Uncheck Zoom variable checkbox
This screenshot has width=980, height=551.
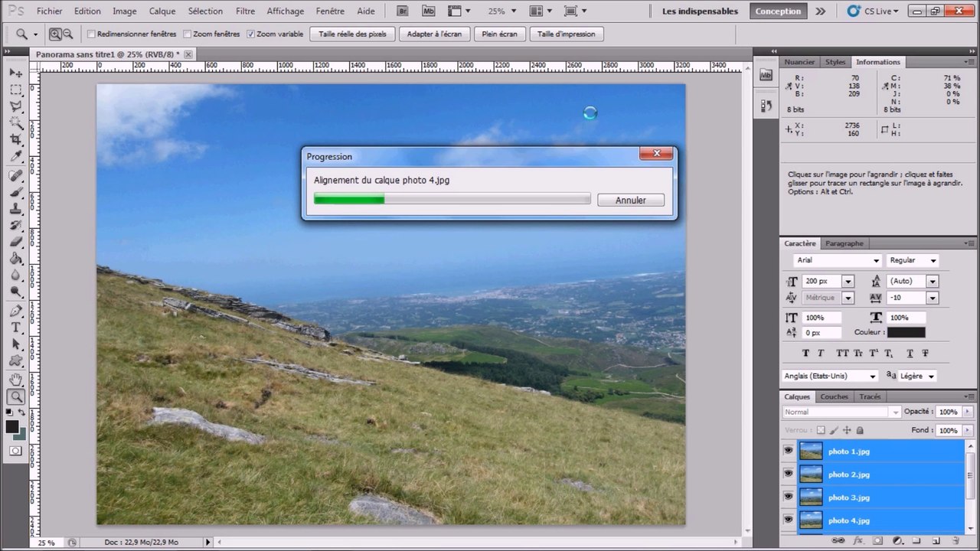click(x=251, y=34)
